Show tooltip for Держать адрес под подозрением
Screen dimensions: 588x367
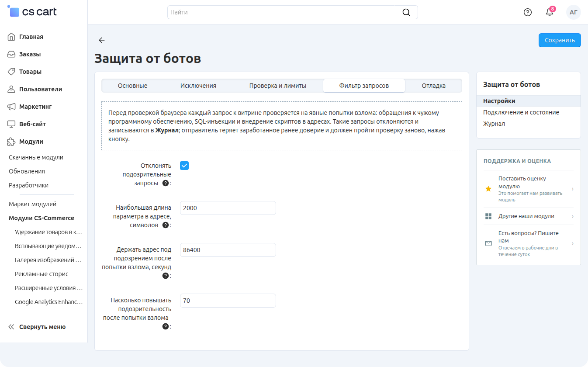(x=166, y=276)
